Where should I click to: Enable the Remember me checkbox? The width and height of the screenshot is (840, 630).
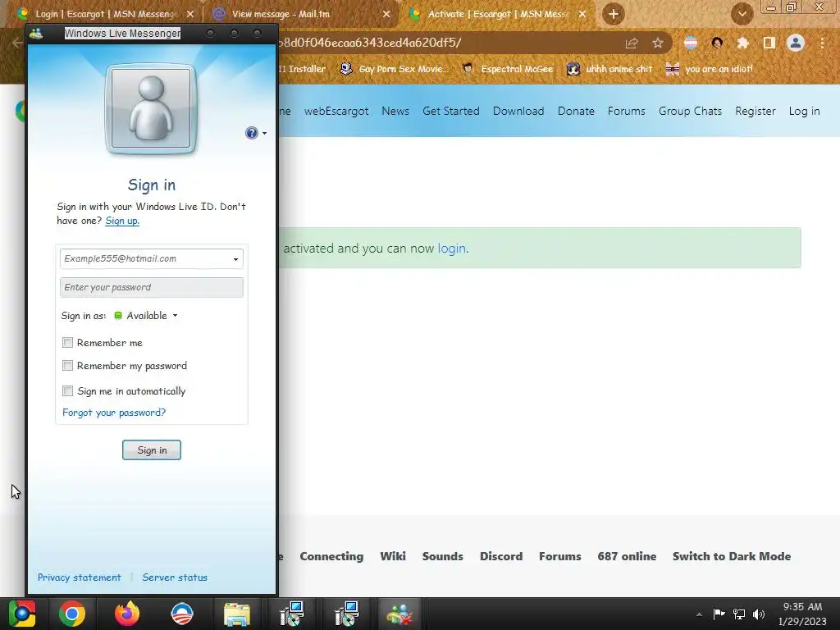(x=67, y=343)
